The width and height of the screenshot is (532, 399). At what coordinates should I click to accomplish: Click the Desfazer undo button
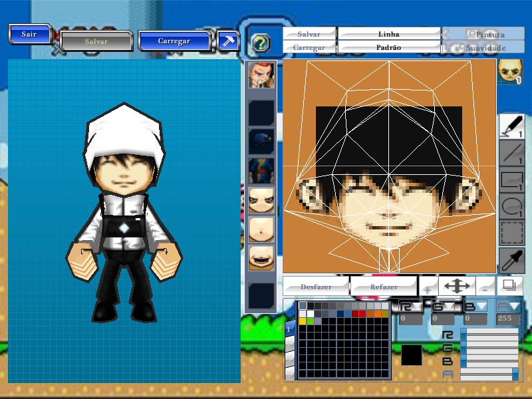pos(316,287)
